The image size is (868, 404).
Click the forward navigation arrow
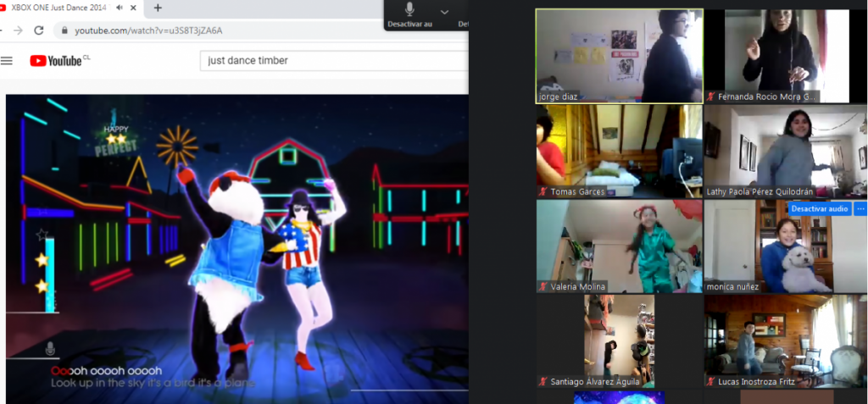[15, 30]
